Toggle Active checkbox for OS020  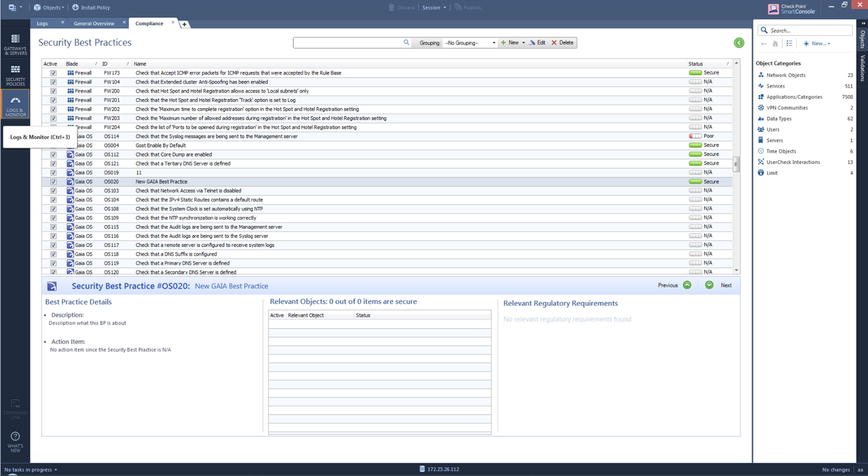(53, 182)
